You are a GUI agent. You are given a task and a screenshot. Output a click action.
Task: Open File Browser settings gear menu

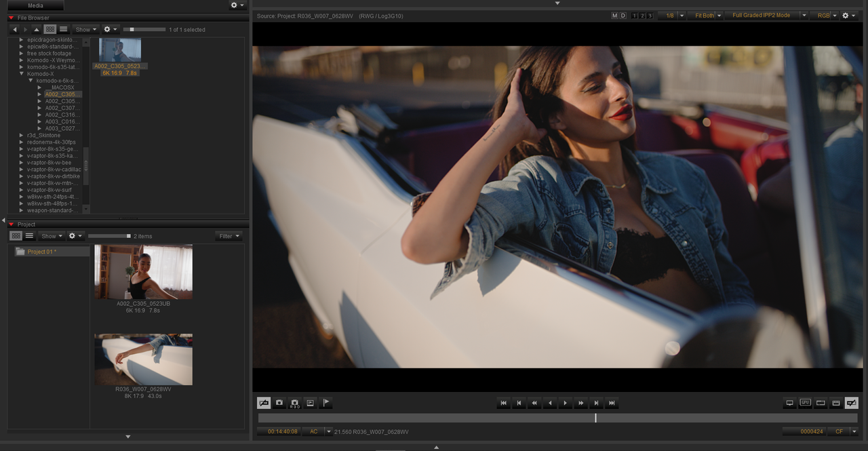[110, 30]
